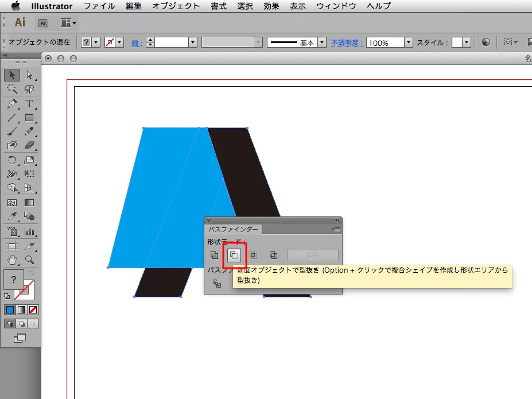Enable Draw Normal mode

click(x=10, y=323)
